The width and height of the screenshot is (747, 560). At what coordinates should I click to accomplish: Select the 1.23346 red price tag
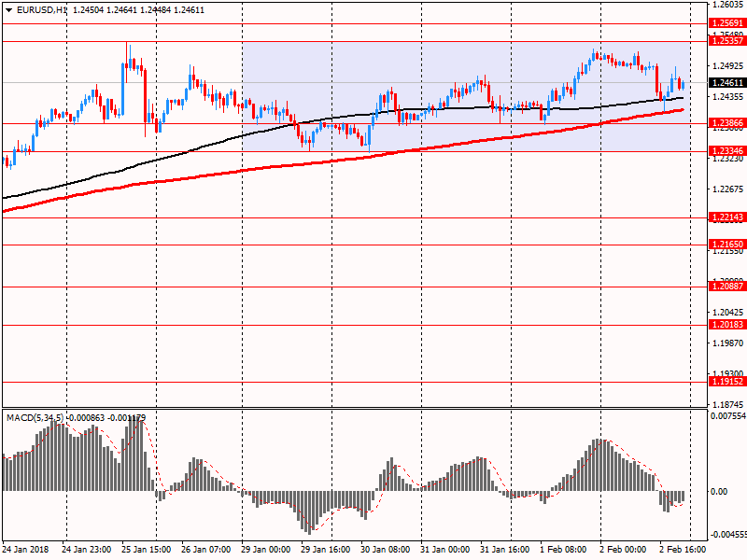click(726, 151)
